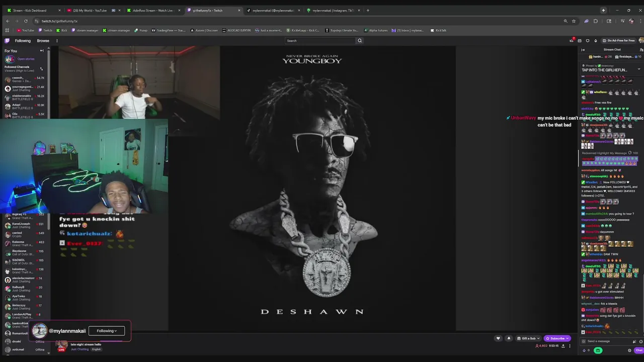Open the Twitch user avatar menu
The width and height of the screenshot is (644, 362).
(641, 41)
